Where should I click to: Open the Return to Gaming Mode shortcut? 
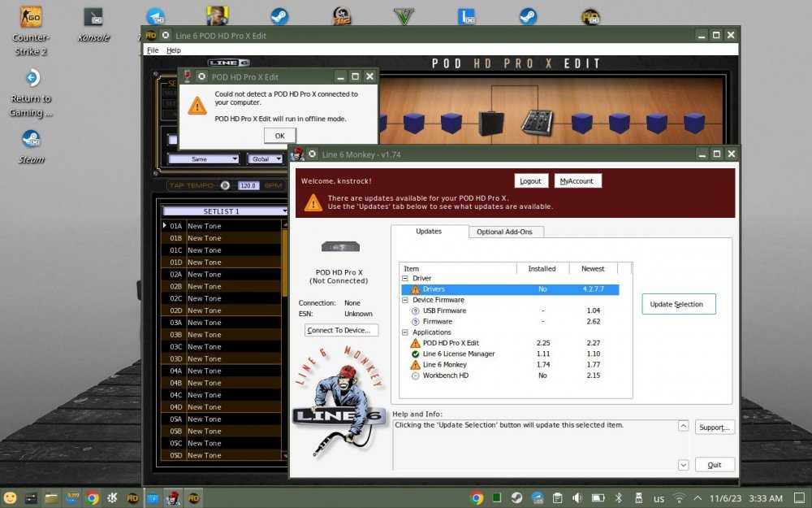[x=31, y=78]
